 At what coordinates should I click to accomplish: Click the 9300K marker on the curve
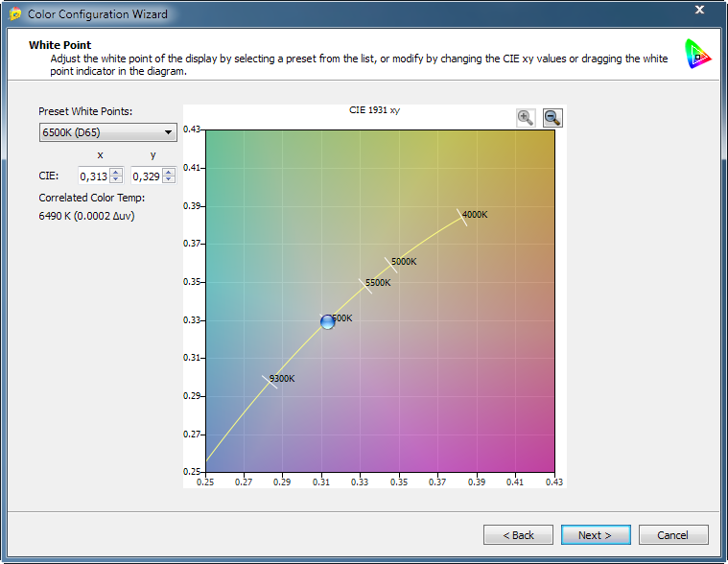coord(270,382)
